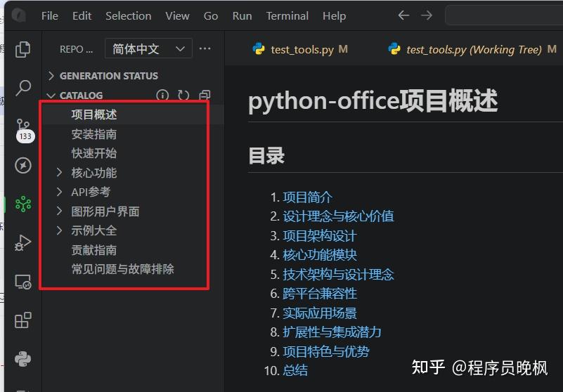Screen dimensions: 563x392
Task: Switch to test_tools.py (Working Tree) tab
Action: click(x=472, y=49)
